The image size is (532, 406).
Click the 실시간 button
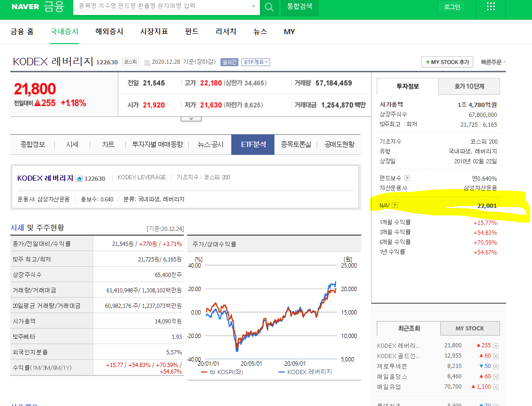click(229, 62)
